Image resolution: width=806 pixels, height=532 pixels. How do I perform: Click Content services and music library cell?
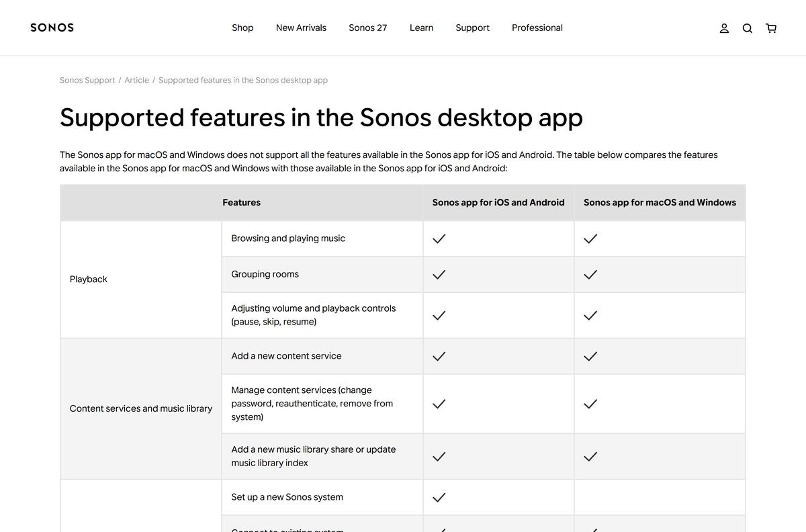141,408
